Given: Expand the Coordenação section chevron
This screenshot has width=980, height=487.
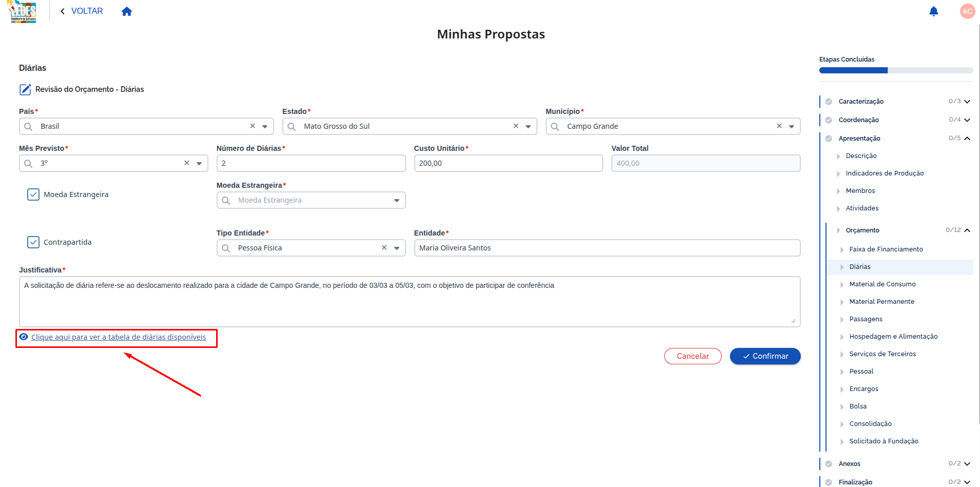Looking at the screenshot, I should [x=967, y=120].
